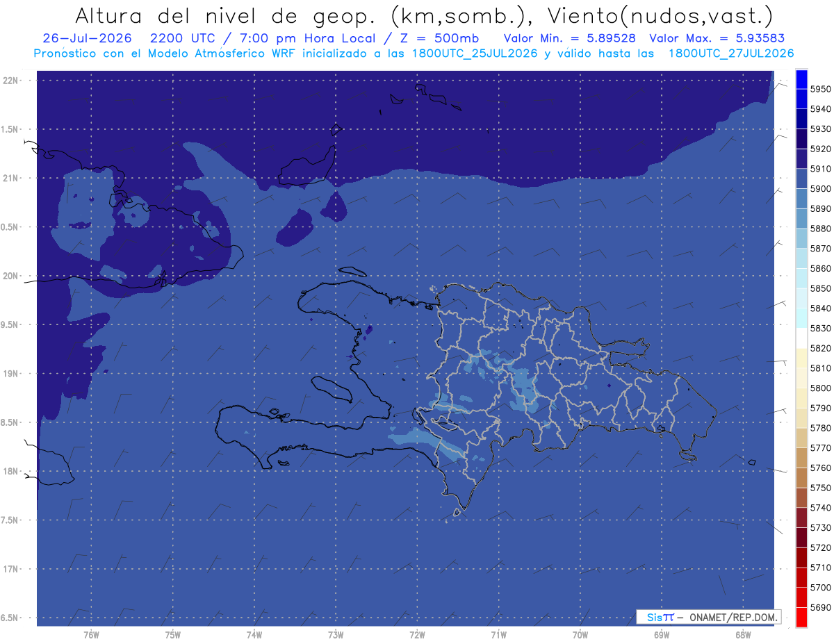Click the legend band between 5900 and 5890
Image resolution: width=834 pixels, height=644 pixels.
(x=801, y=199)
